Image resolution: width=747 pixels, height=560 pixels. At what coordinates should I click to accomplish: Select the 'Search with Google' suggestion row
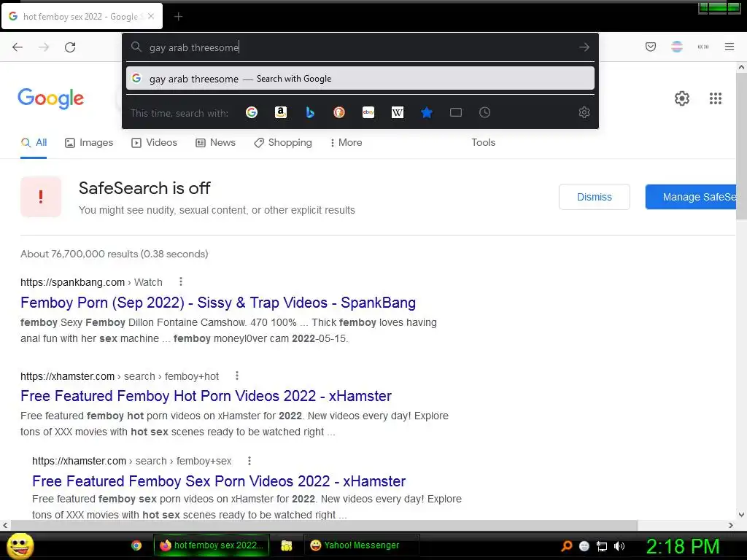360,79
